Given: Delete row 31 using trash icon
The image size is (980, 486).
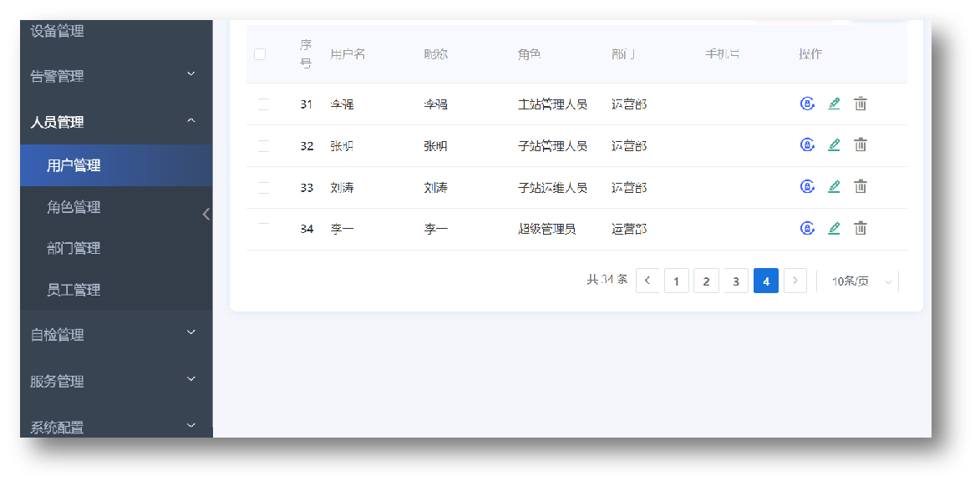Looking at the screenshot, I should [x=861, y=104].
